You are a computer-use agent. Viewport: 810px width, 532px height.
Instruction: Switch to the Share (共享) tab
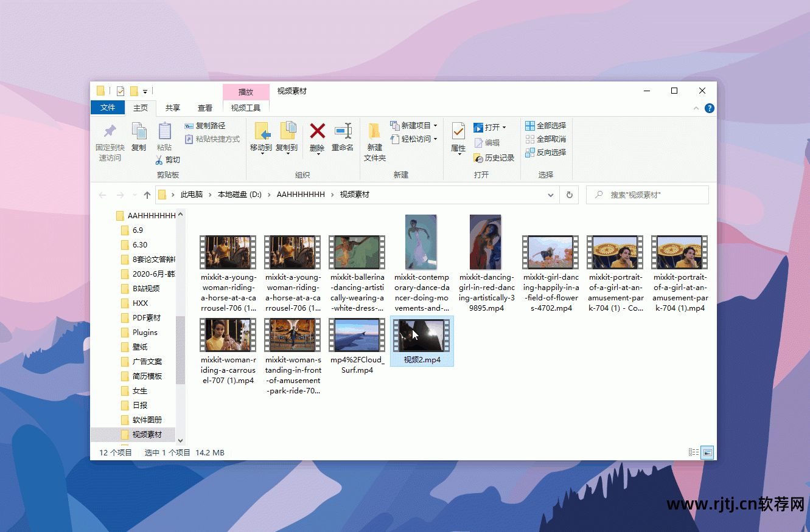pyautogui.click(x=173, y=108)
